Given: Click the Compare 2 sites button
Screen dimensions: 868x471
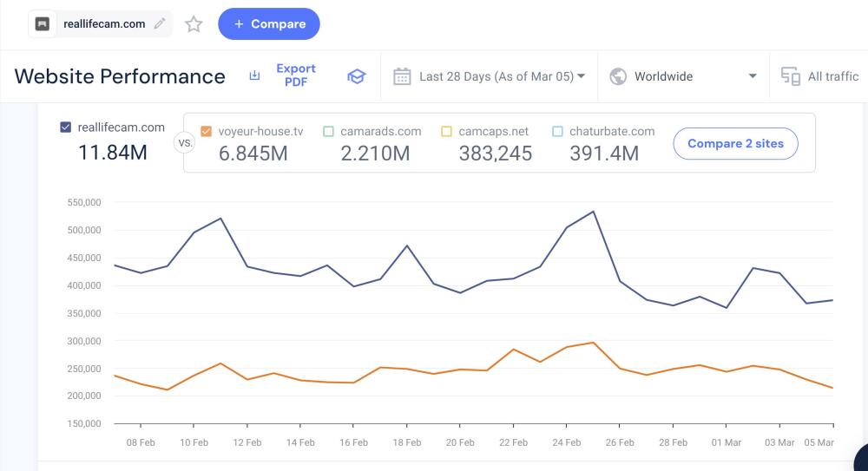Looking at the screenshot, I should coord(735,144).
